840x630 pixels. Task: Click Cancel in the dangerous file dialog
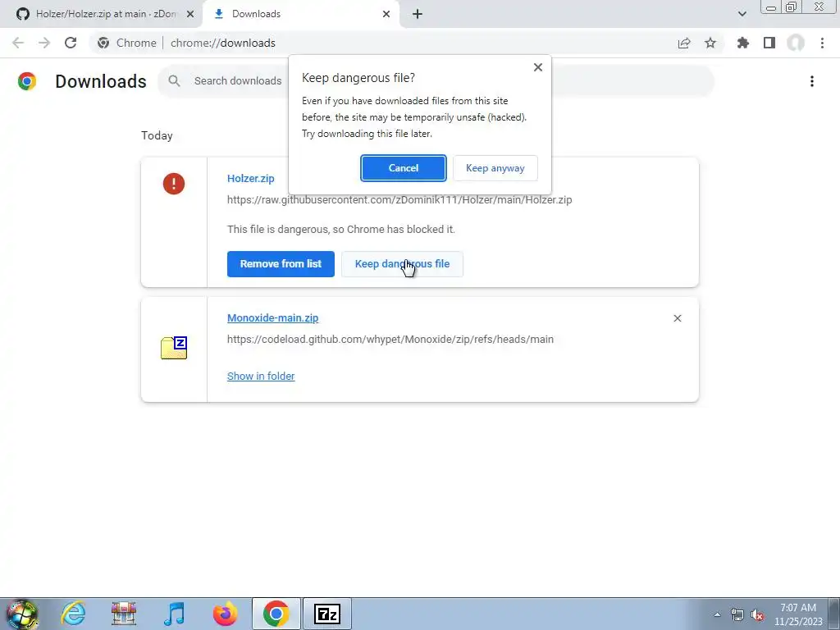pyautogui.click(x=403, y=168)
